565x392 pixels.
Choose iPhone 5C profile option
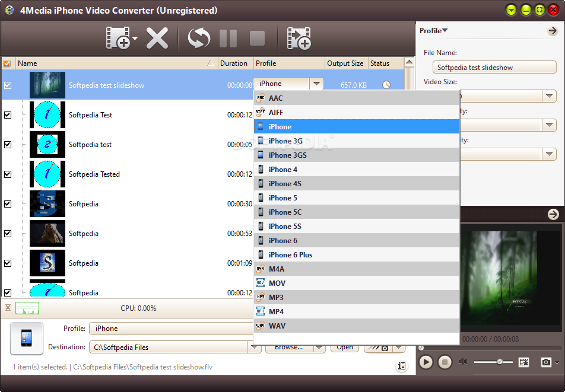[x=357, y=212]
